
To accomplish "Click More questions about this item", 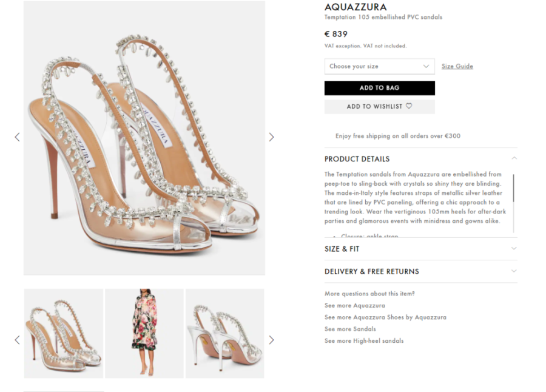I will (369, 294).
